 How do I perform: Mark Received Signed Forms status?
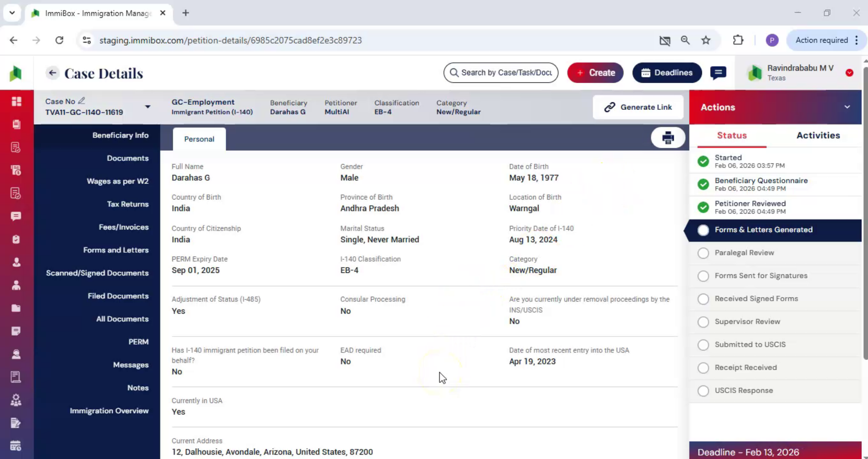(703, 299)
